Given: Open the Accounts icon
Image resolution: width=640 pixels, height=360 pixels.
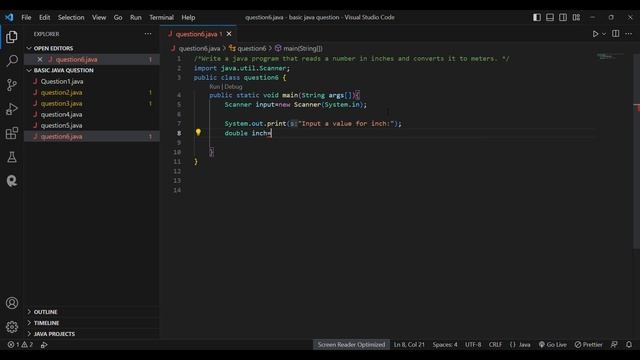Looking at the screenshot, I should click(x=12, y=303).
